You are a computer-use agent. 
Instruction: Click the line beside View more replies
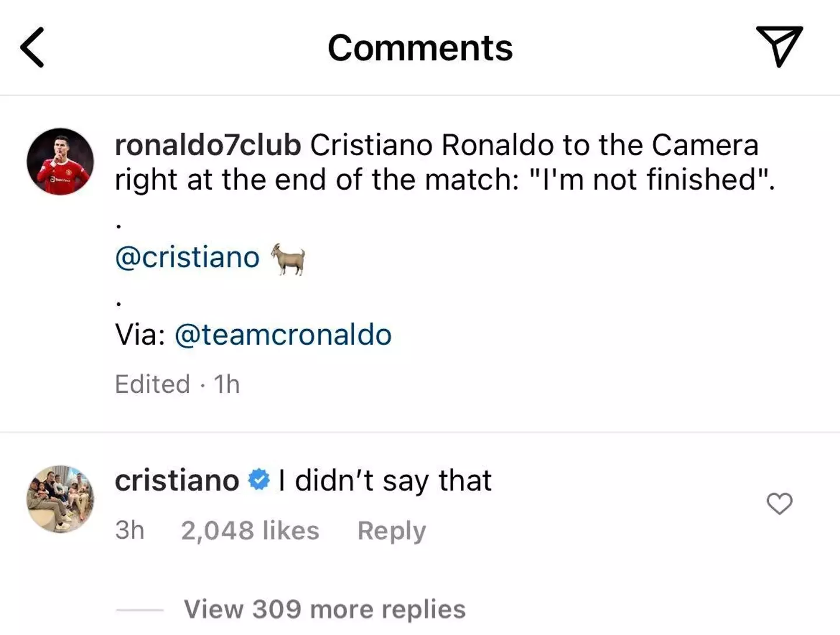pyautogui.click(x=139, y=610)
